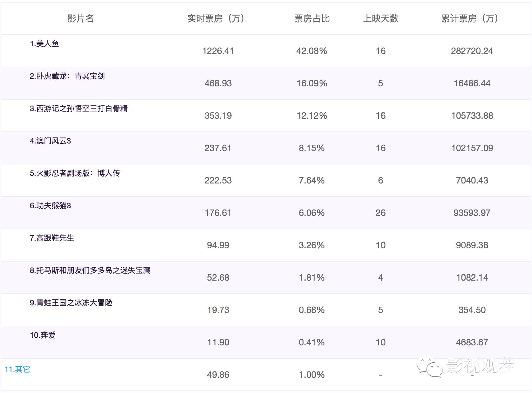Click the real-time box office value 19.73
This screenshot has height=393, width=532.
pyautogui.click(x=218, y=310)
